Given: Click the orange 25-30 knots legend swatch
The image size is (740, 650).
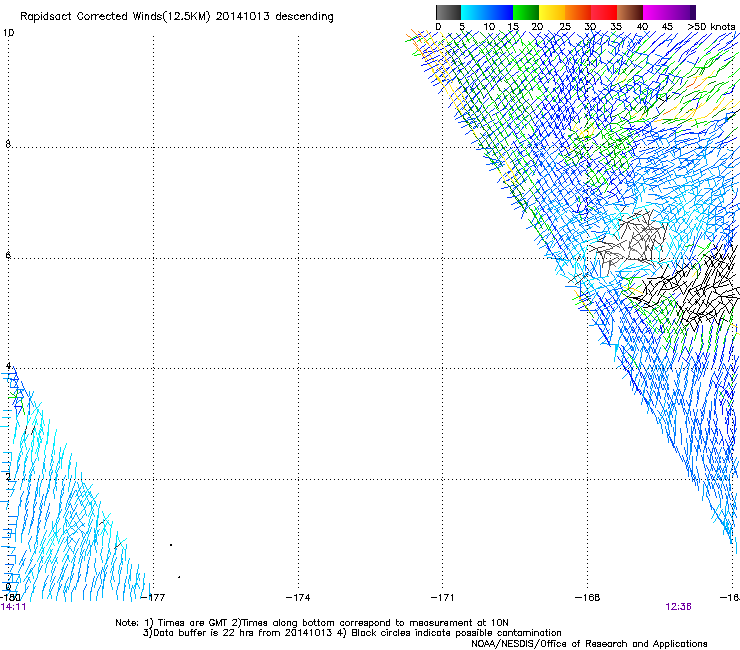Looking at the screenshot, I should [x=578, y=12].
